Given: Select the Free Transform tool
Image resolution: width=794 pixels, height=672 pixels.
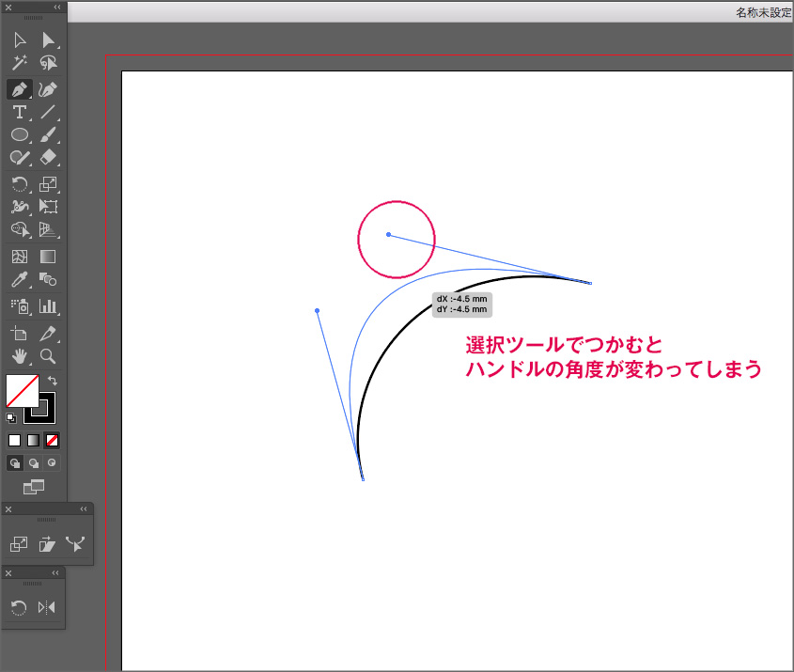Looking at the screenshot, I should coord(48,207).
